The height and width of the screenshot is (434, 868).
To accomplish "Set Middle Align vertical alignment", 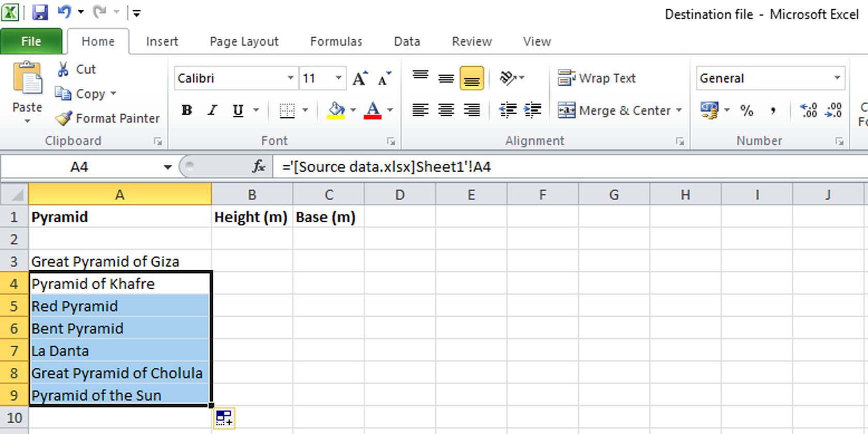I will 446,78.
